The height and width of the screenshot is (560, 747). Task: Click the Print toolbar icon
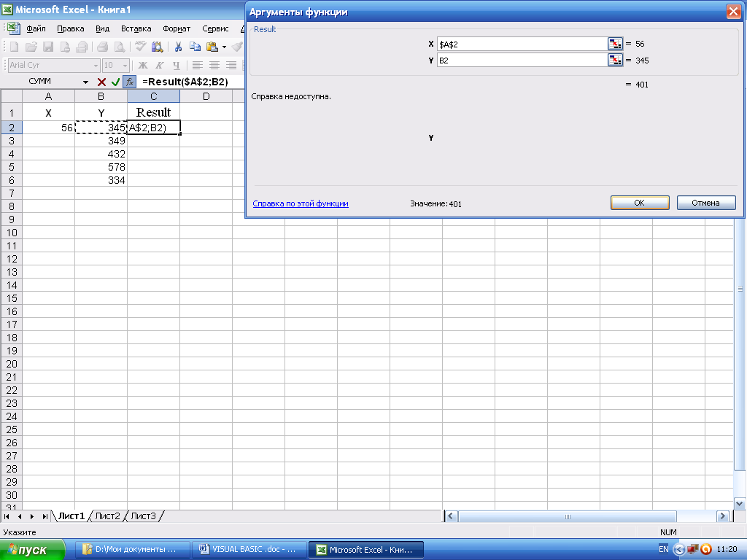[x=102, y=47]
